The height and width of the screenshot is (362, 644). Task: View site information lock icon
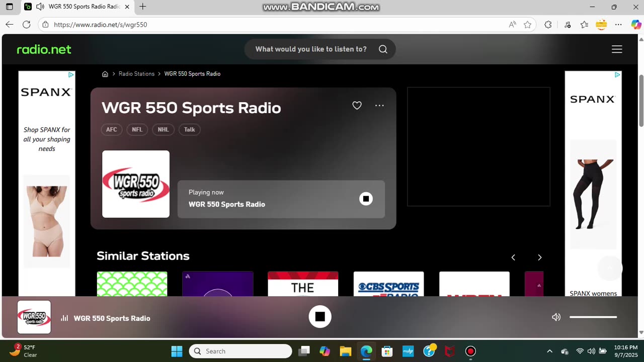click(45, 25)
